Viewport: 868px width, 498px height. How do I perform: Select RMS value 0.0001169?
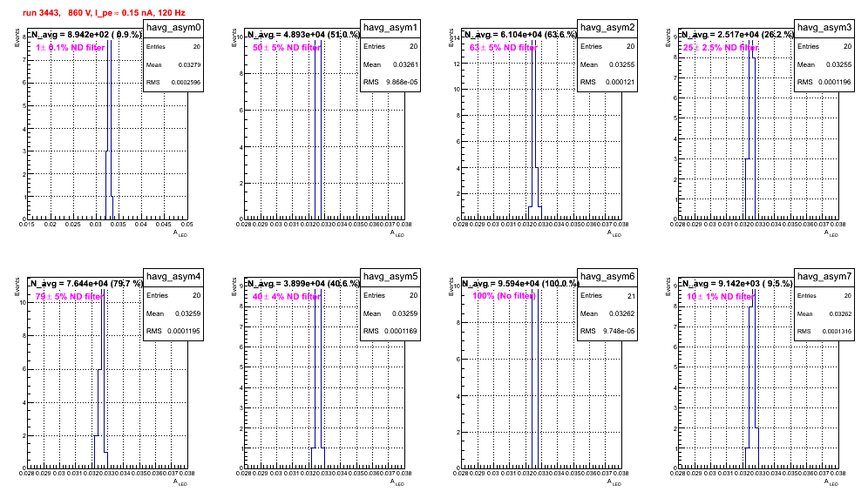(402, 331)
